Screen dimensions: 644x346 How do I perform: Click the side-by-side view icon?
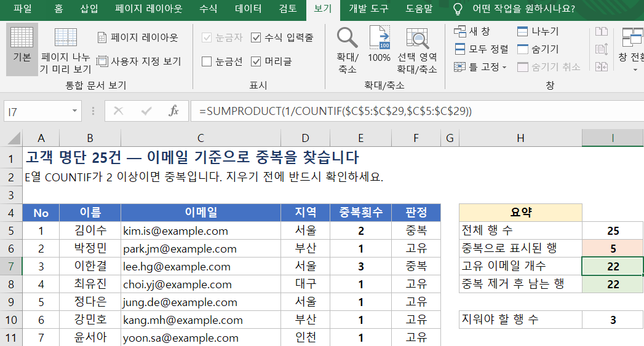click(602, 31)
